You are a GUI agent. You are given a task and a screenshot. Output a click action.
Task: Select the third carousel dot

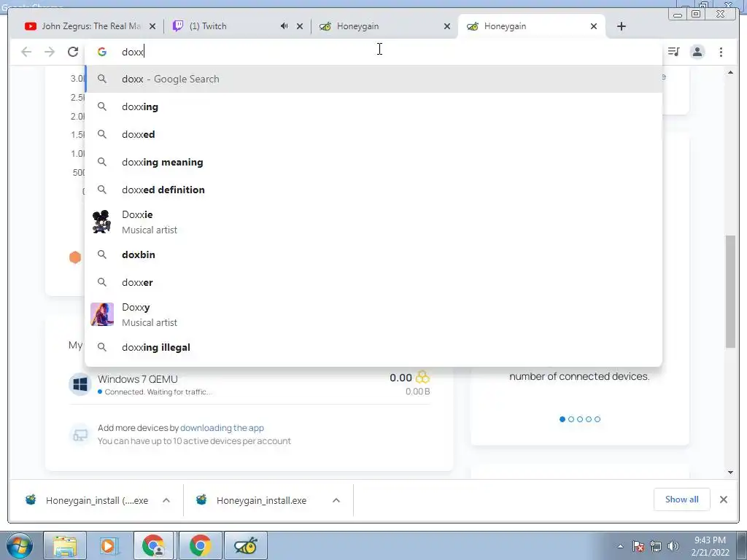click(580, 419)
